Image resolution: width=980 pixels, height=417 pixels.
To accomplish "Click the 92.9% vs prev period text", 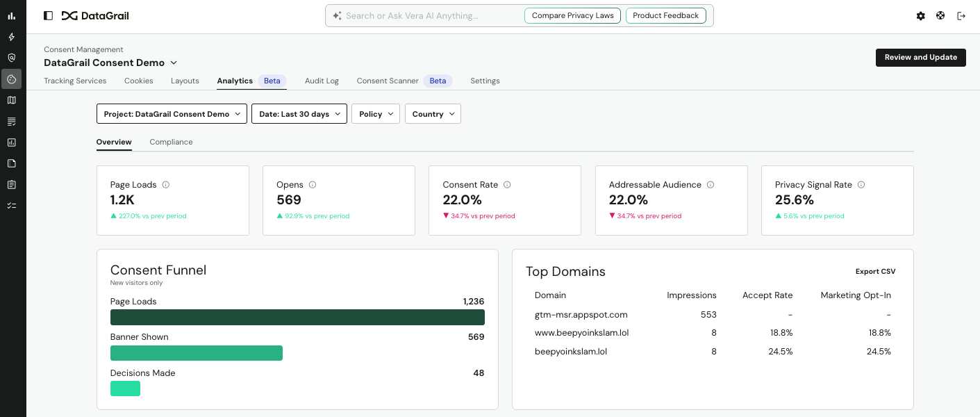I will point(317,216).
